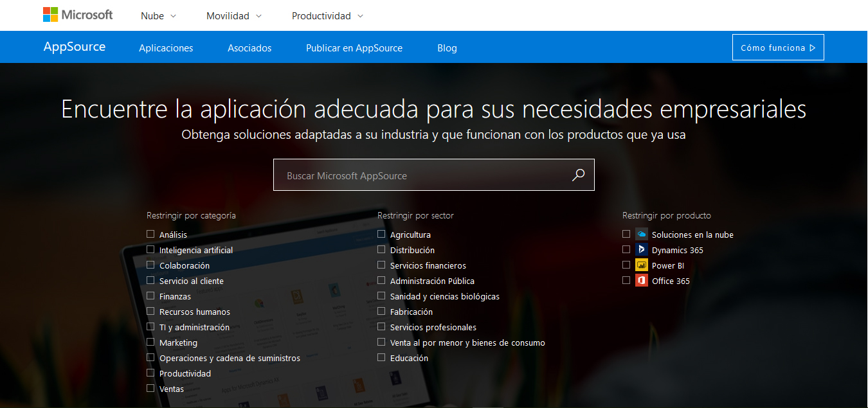The width and height of the screenshot is (868, 408).
Task: Click the Soluciones en la nube cloud icon
Action: point(641,234)
